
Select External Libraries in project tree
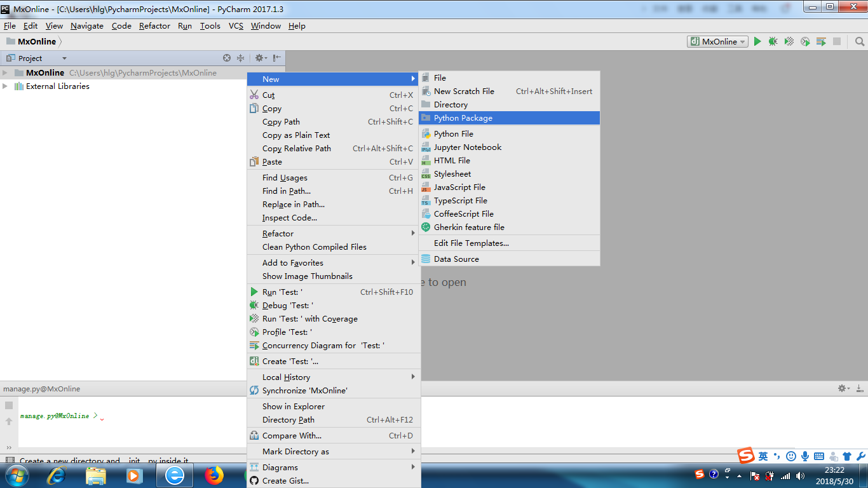58,86
